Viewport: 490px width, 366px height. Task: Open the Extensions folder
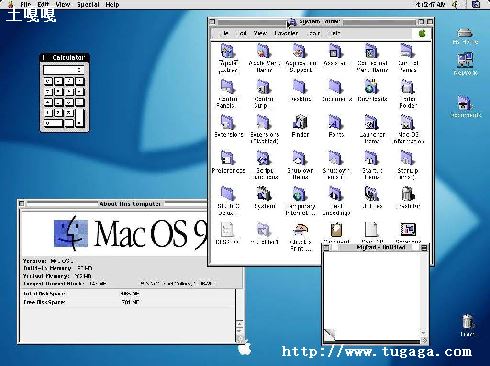(x=228, y=122)
